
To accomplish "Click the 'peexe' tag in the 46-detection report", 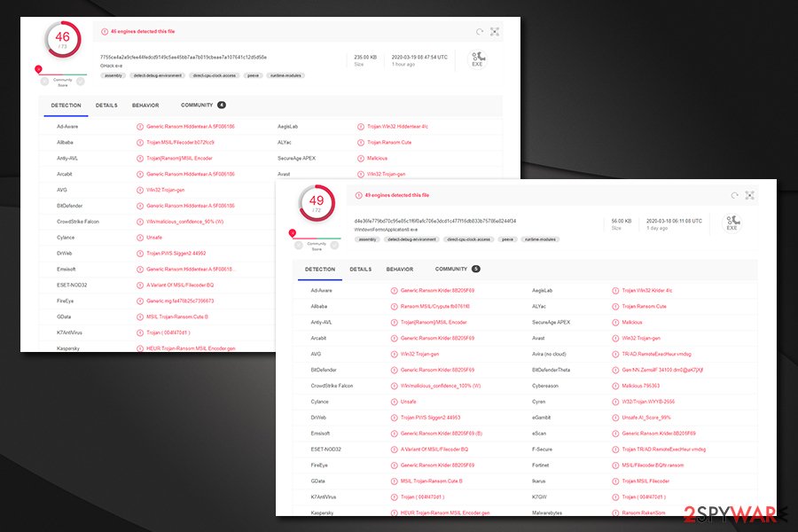I will click(253, 76).
